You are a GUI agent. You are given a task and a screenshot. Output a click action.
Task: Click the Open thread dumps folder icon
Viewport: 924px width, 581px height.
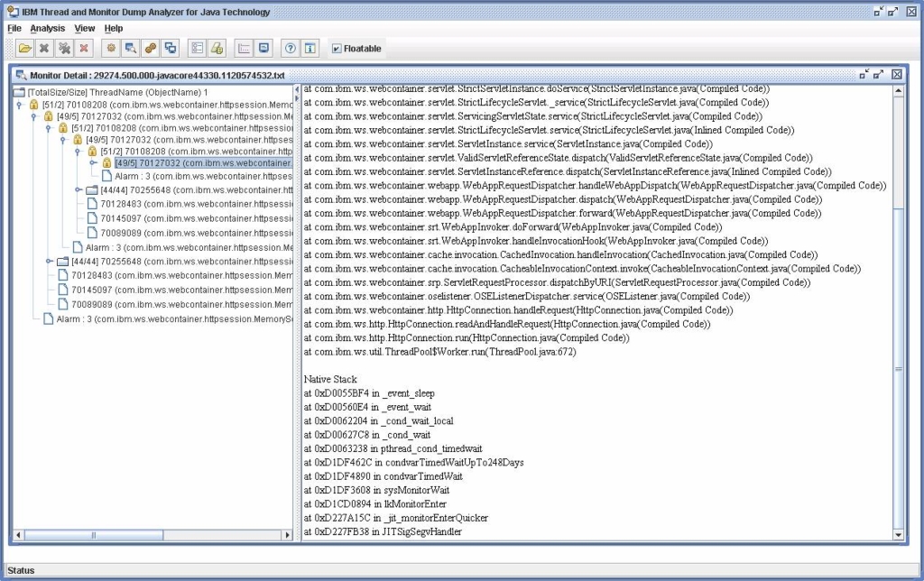(x=24, y=49)
